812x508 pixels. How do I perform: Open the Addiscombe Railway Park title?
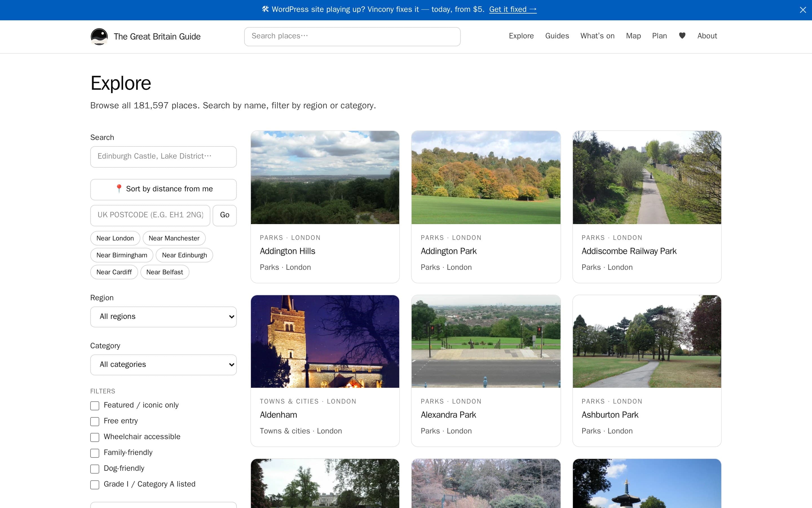coord(629,251)
